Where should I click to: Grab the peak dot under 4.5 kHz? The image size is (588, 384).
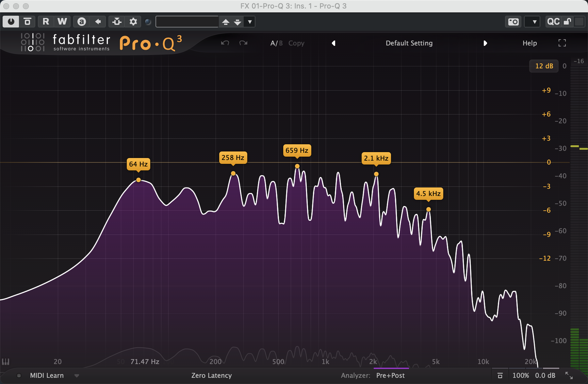(x=429, y=209)
